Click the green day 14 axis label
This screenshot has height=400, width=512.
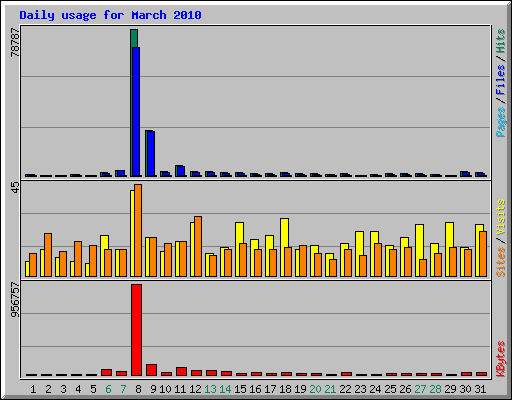(225, 389)
